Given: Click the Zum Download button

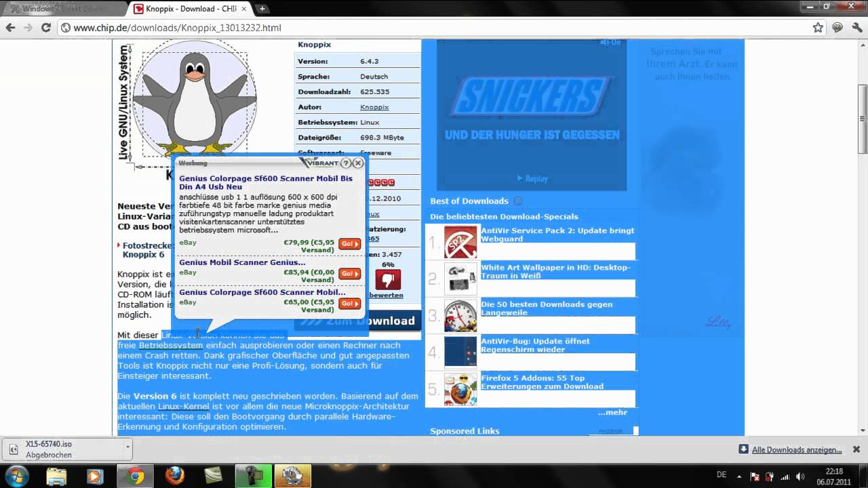Looking at the screenshot, I should tap(357, 321).
